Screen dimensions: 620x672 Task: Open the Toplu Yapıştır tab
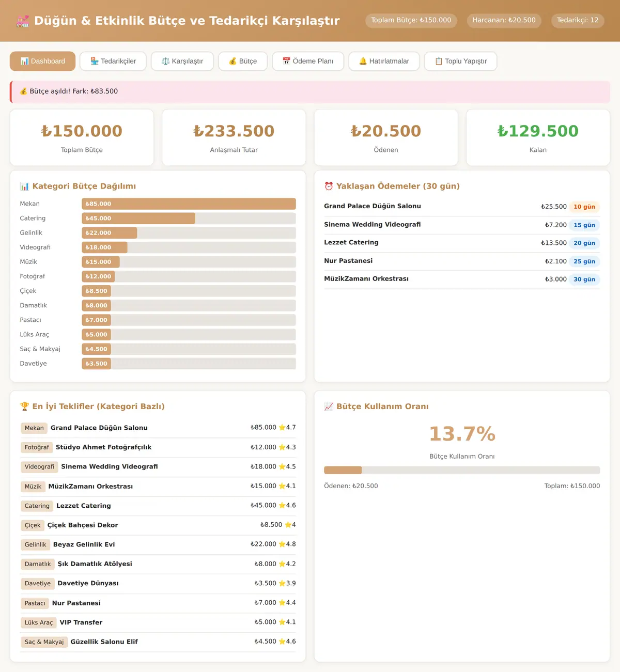point(461,61)
